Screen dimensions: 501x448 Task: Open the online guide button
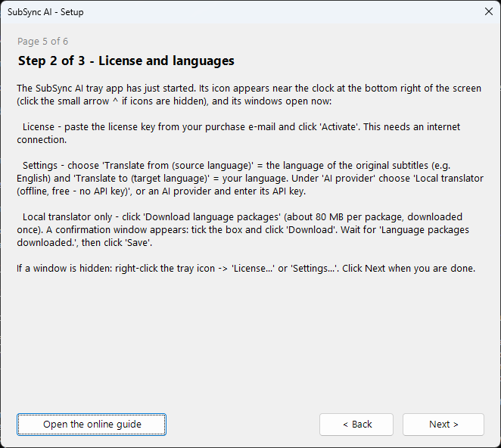point(92,425)
